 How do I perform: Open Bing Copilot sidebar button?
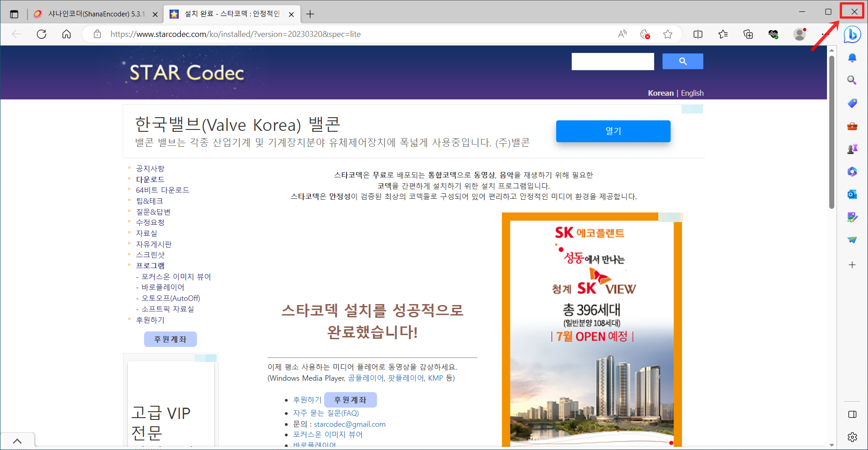pos(852,34)
